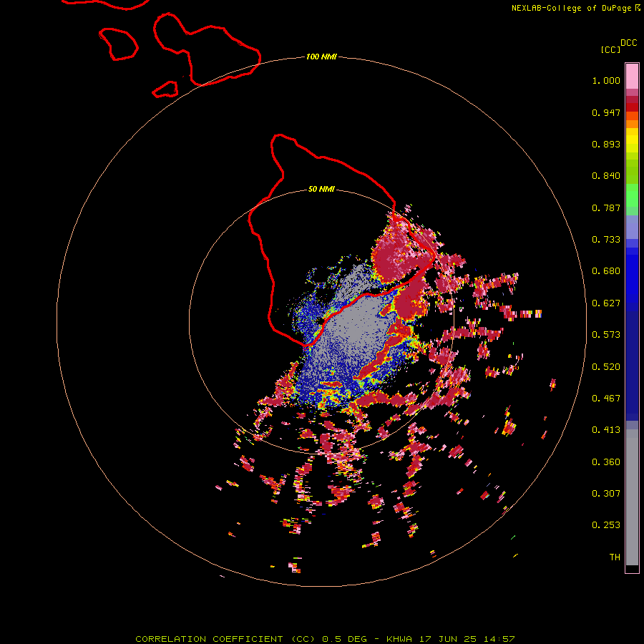This screenshot has width=644, height=644.
Task: Click the 0.947 scale value
Action: [606, 112]
